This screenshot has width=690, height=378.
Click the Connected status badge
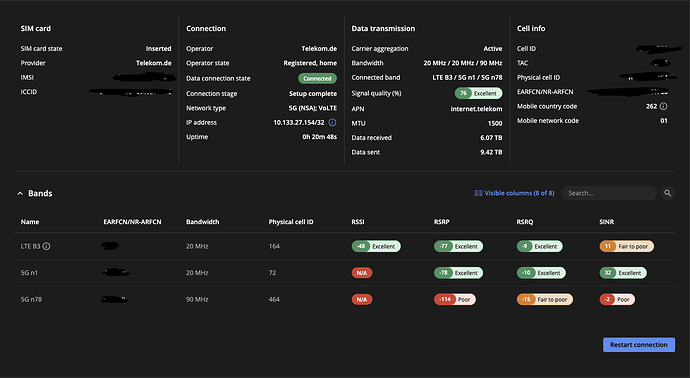coord(317,78)
